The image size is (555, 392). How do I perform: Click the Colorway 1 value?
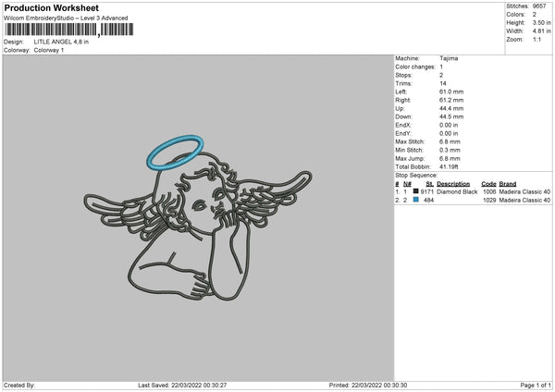coord(49,50)
